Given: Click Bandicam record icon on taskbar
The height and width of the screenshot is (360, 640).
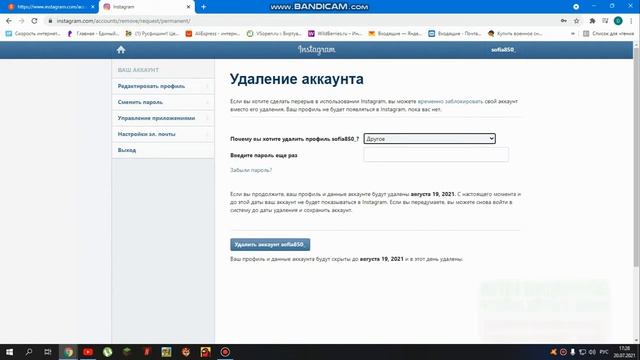Looking at the screenshot, I should point(225,352).
